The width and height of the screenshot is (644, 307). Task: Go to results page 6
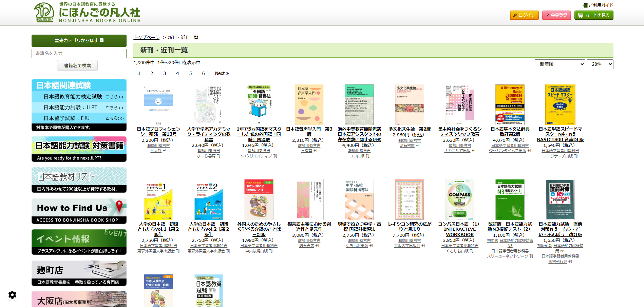(x=203, y=73)
